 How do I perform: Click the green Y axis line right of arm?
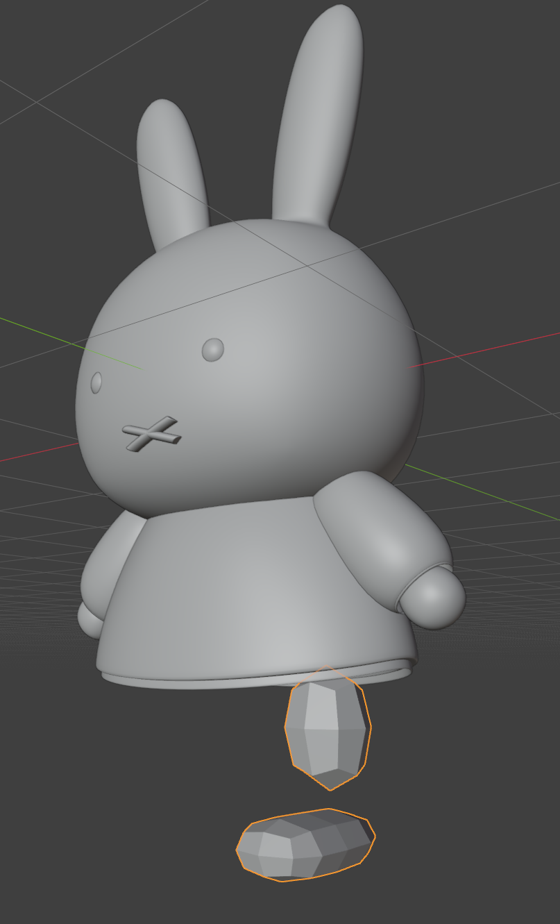tap(486, 493)
